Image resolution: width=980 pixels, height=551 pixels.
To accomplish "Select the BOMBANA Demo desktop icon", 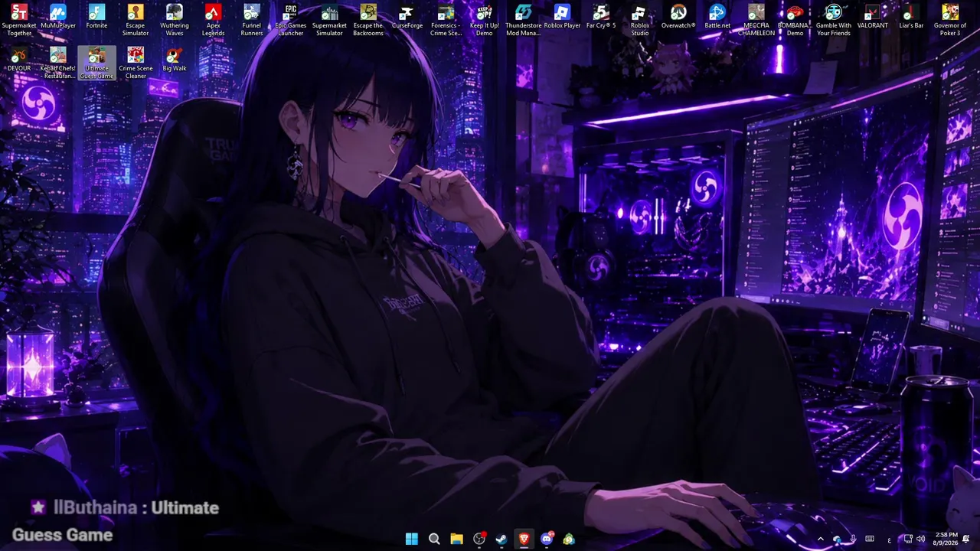I will (x=795, y=21).
